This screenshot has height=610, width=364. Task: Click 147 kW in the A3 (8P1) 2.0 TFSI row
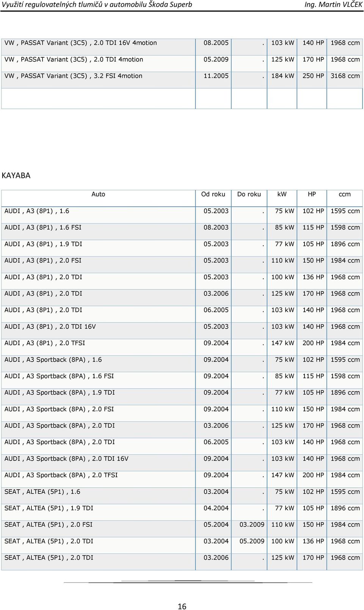pyautogui.click(x=282, y=343)
